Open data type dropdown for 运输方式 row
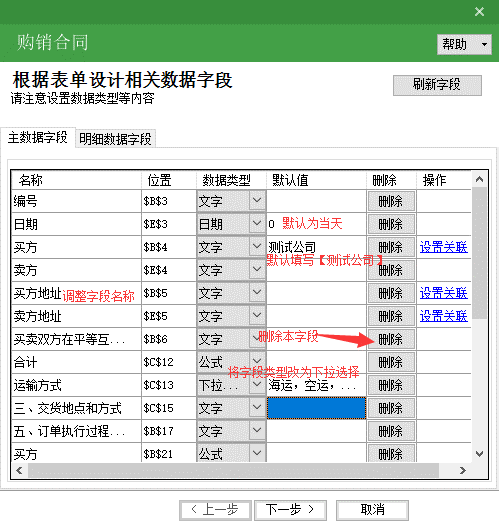This screenshot has width=499, height=530. pyautogui.click(x=257, y=384)
